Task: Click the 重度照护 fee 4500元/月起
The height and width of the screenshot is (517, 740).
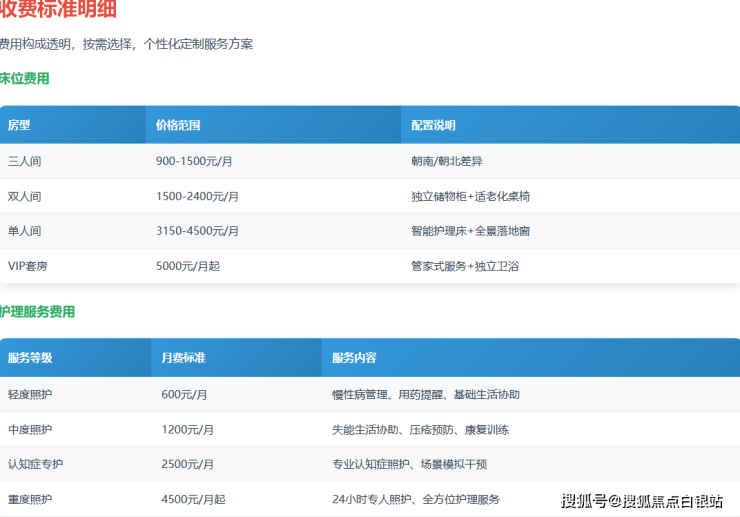Action: [x=193, y=499]
